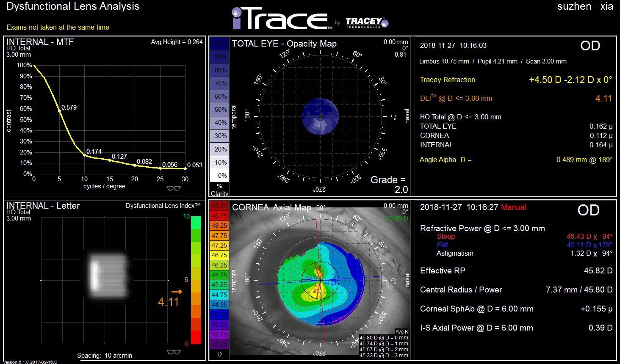
Task: Click the CORNEA 0.112 µ value
Action: coord(601,135)
